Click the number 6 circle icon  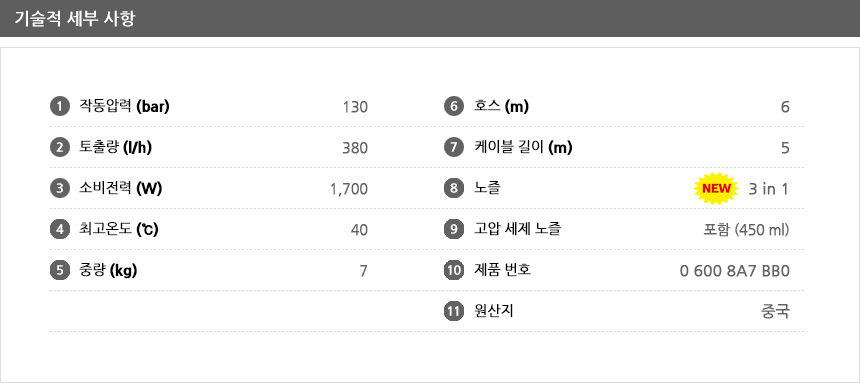[454, 106]
